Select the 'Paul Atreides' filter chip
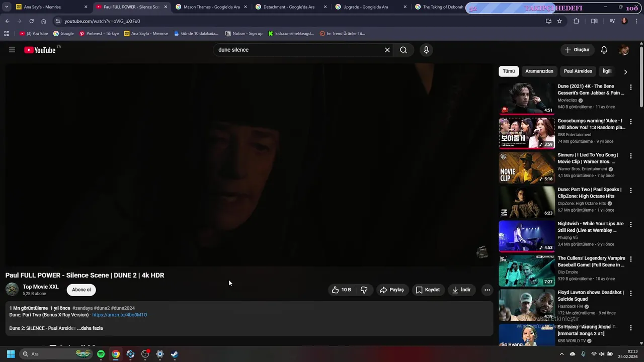The height and width of the screenshot is (362, 644). pyautogui.click(x=578, y=71)
